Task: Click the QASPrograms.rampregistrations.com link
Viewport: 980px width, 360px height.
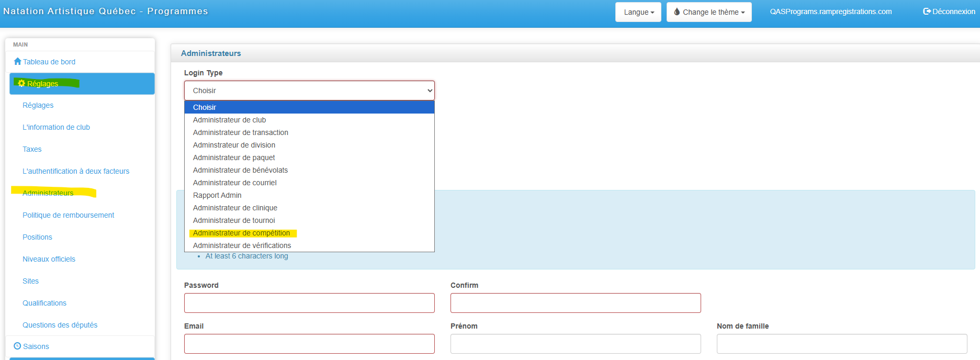Action: 830,12
